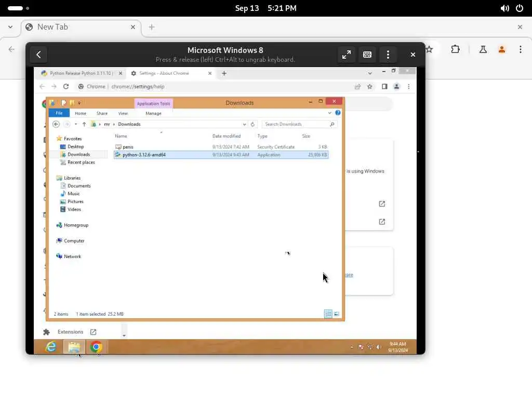Click the search magnifier in Search Downloads
The image size is (532, 404).
332,124
